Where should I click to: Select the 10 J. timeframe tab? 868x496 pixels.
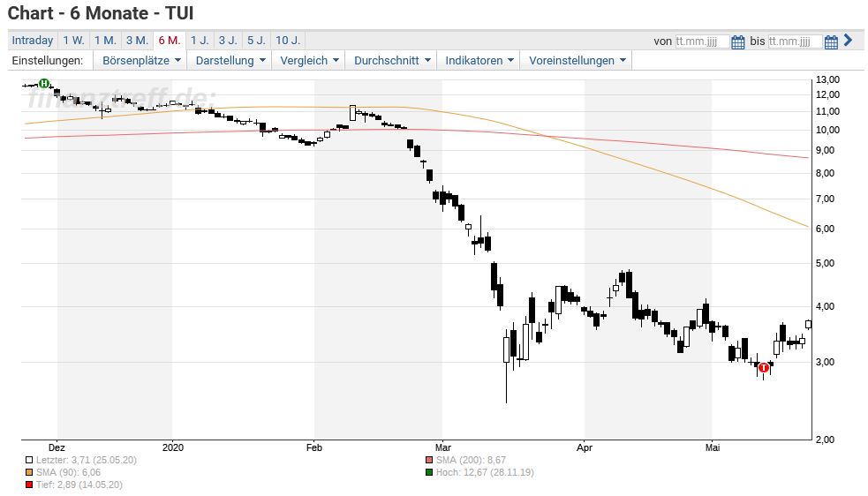click(x=288, y=41)
